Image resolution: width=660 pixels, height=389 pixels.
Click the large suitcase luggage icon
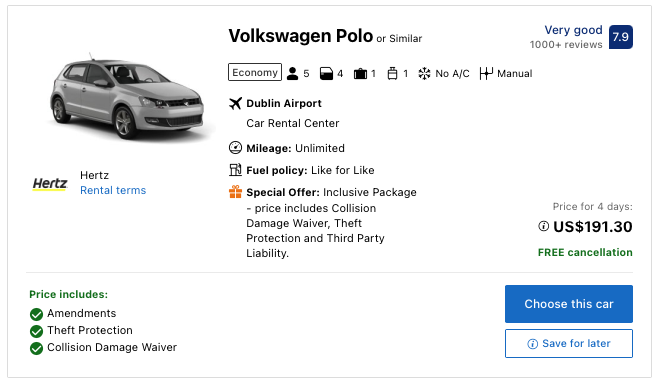[360, 74]
